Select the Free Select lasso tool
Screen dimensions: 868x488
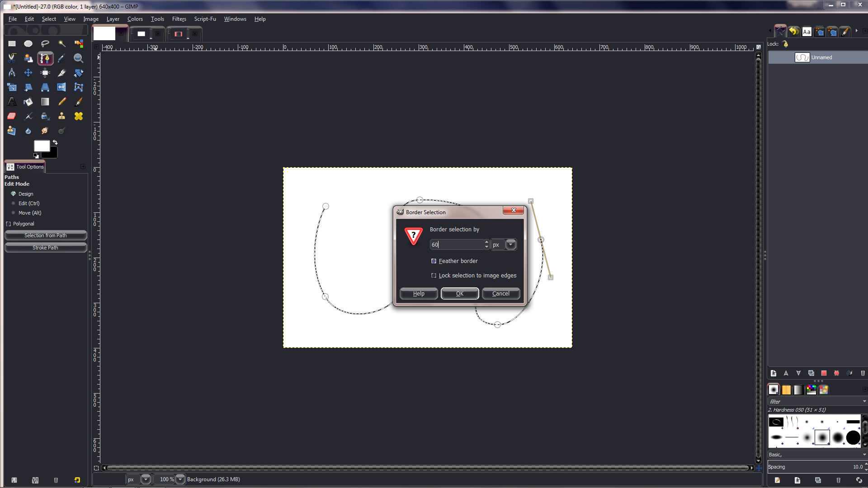click(x=45, y=44)
